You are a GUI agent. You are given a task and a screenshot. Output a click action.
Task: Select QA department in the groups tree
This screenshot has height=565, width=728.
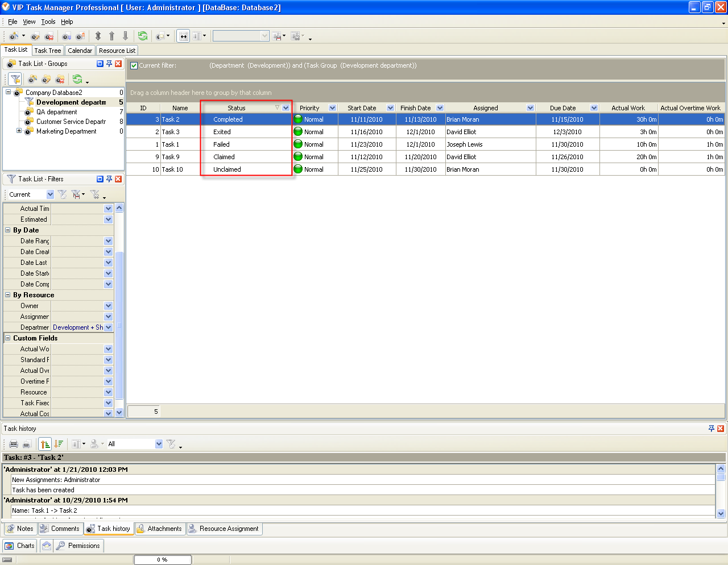tap(56, 112)
